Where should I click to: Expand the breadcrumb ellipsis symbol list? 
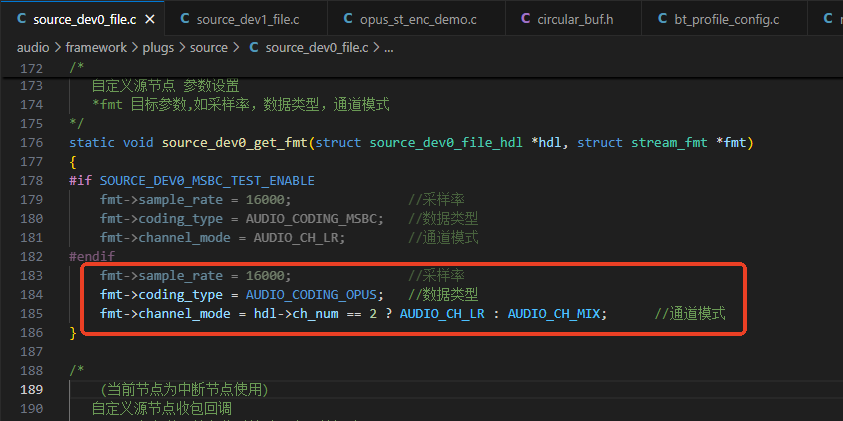pos(389,48)
